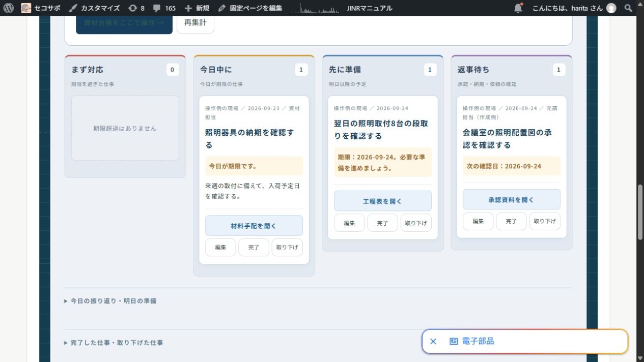
Task: Click 材料手配を開く button
Action: [x=254, y=226]
